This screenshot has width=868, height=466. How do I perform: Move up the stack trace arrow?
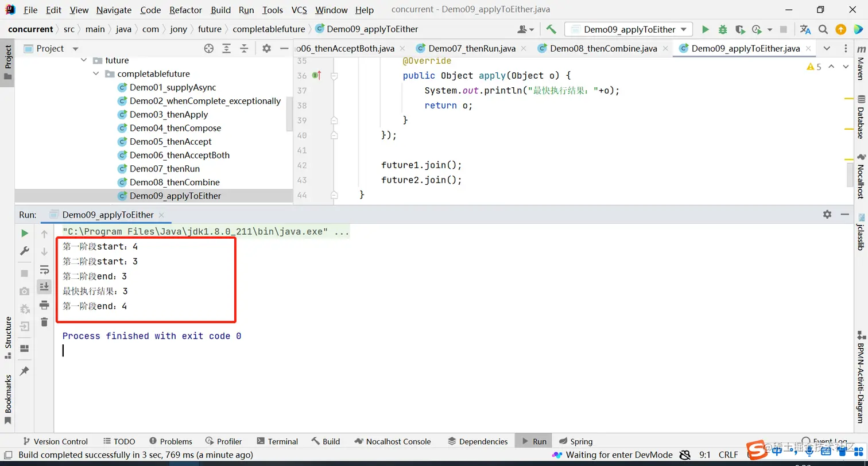click(x=44, y=234)
